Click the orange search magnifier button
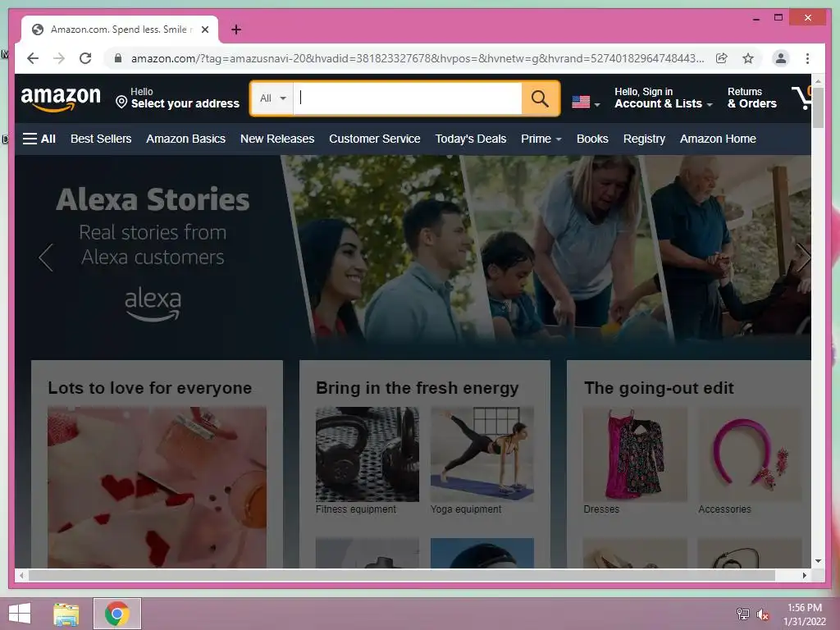 540,98
